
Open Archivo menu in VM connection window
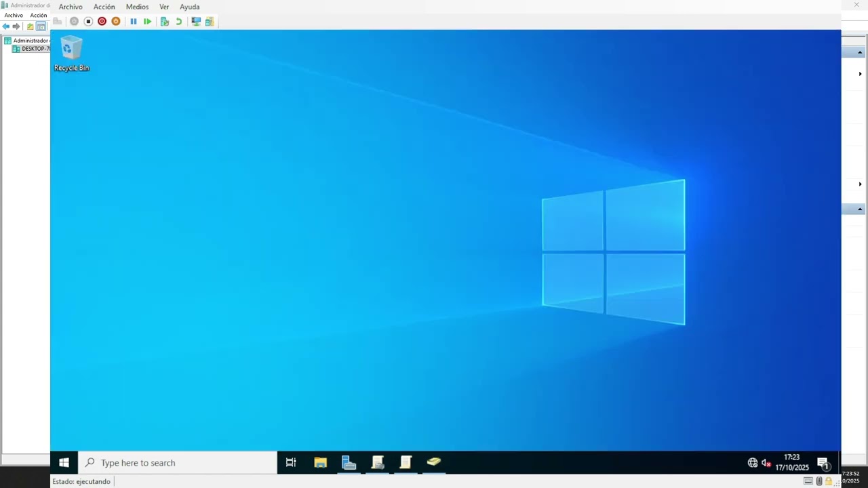point(71,7)
